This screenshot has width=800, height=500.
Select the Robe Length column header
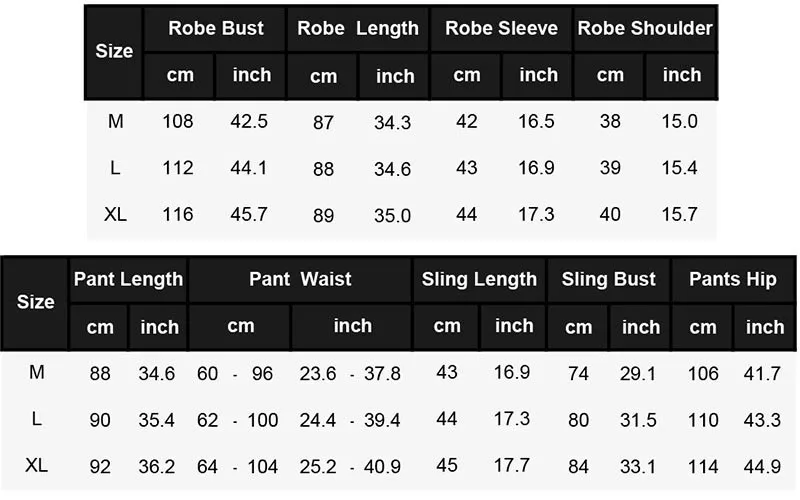coord(358,28)
